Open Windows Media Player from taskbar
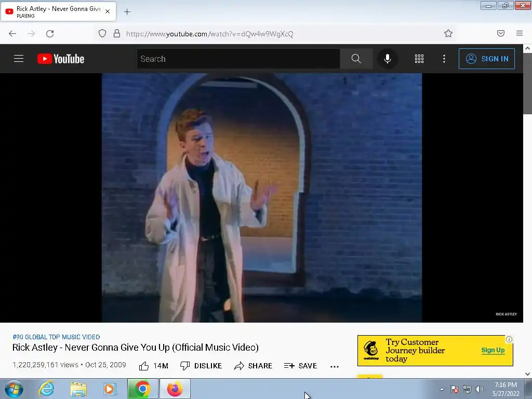 (x=110, y=389)
